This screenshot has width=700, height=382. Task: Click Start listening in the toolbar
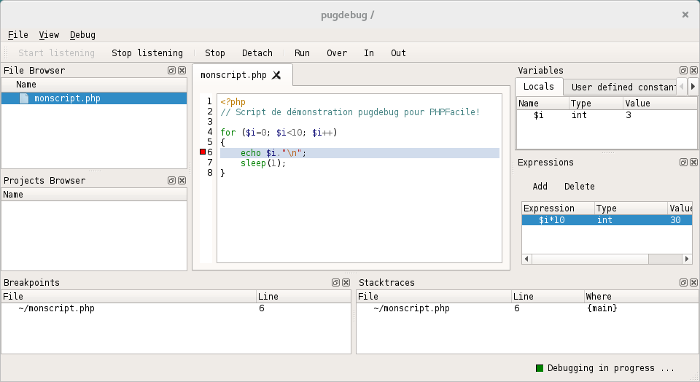[x=56, y=53]
